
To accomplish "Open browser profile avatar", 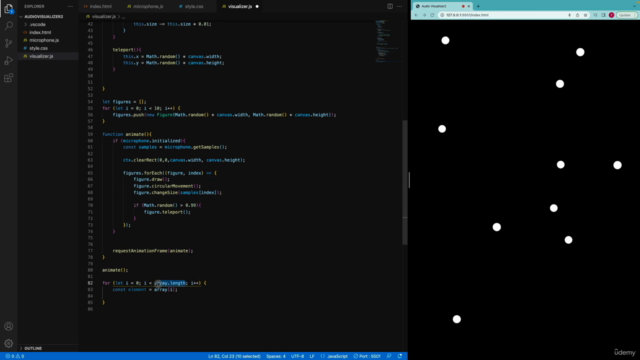I will (611, 15).
